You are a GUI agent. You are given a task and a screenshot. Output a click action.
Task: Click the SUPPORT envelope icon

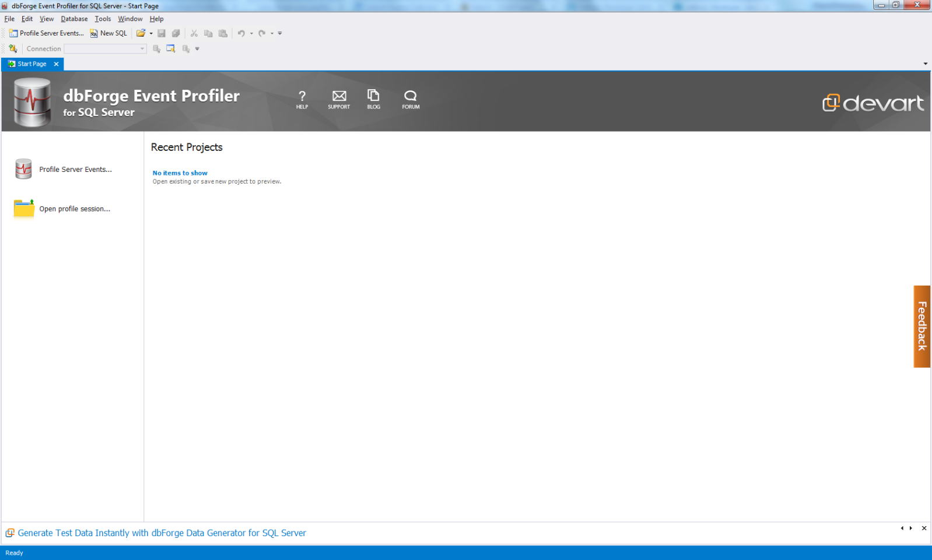pos(339,100)
